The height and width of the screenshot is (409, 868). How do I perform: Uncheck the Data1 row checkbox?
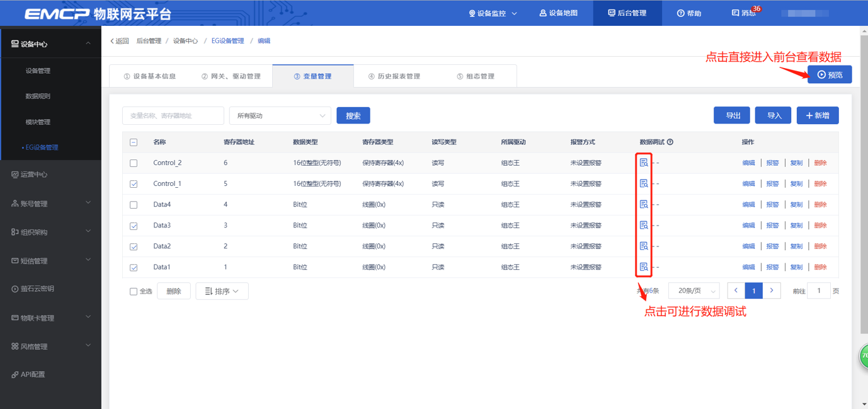point(134,267)
